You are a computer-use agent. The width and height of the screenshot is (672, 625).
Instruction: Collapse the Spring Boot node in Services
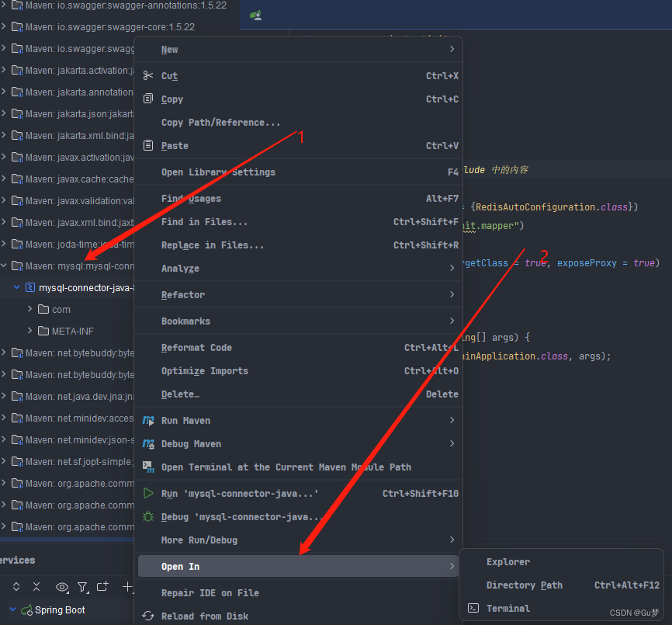click(x=12, y=610)
